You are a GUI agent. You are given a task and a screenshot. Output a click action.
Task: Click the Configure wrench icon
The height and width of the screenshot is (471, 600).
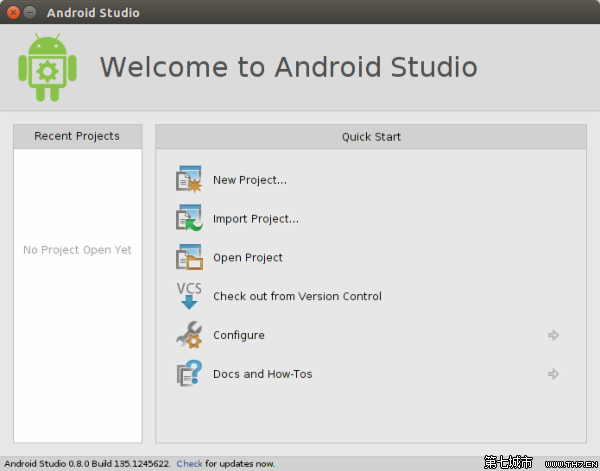(x=189, y=334)
